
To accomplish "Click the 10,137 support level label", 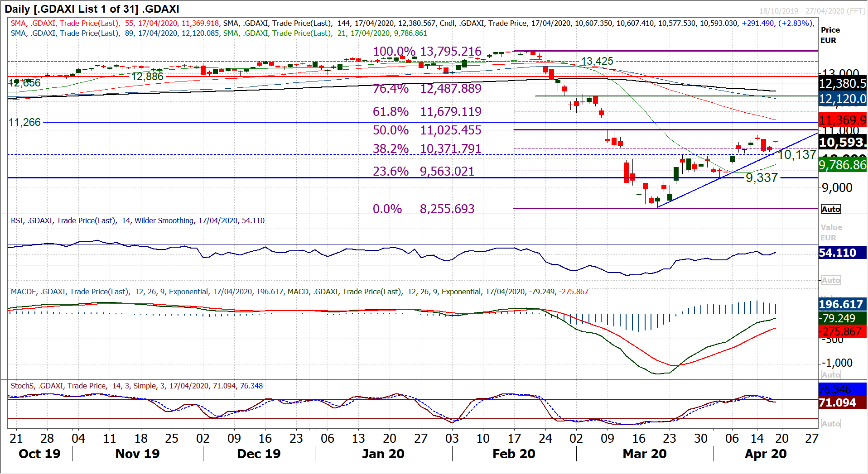I will click(797, 155).
